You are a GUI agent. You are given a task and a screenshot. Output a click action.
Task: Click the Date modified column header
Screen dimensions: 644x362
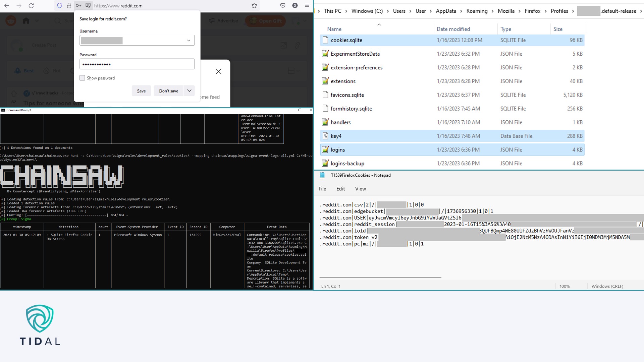click(453, 29)
